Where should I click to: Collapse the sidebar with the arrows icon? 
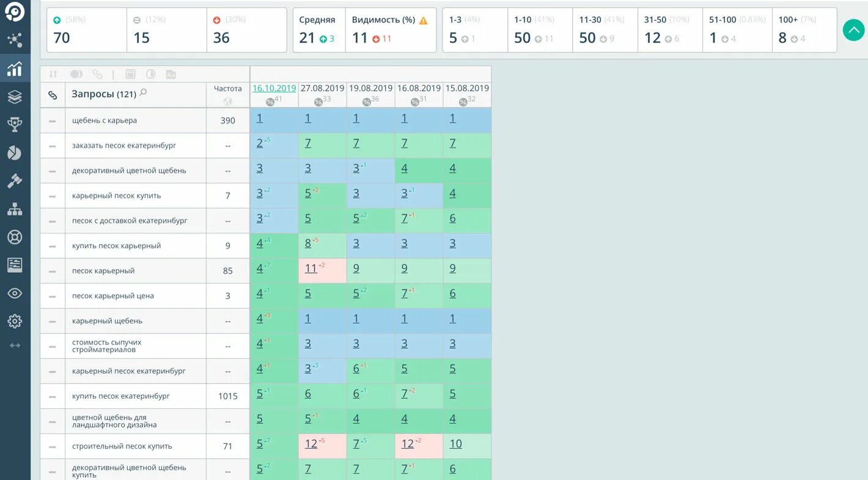15,345
